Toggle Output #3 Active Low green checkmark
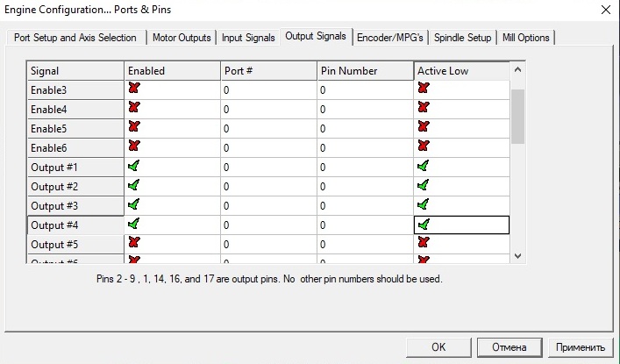 (424, 204)
